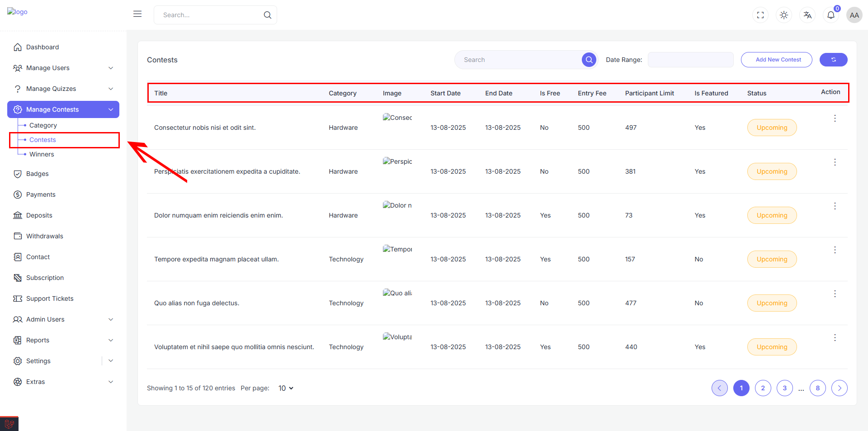
Task: Expand Reports submenu
Action: pyautogui.click(x=63, y=340)
